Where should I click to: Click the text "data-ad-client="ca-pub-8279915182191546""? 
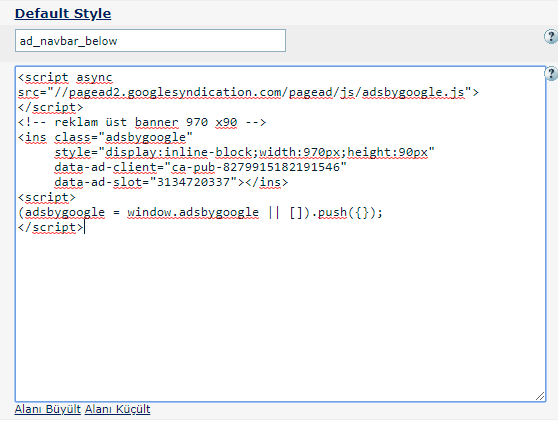pyautogui.click(x=200, y=167)
